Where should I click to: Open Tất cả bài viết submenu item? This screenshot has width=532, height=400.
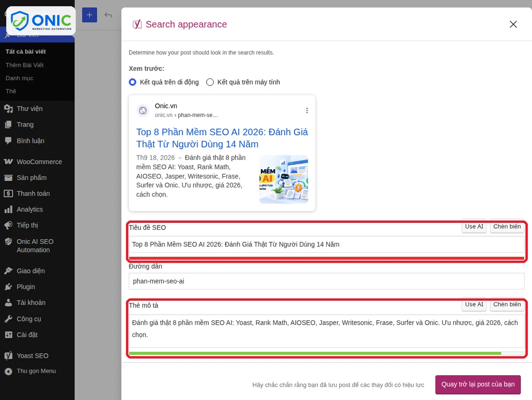26,51
